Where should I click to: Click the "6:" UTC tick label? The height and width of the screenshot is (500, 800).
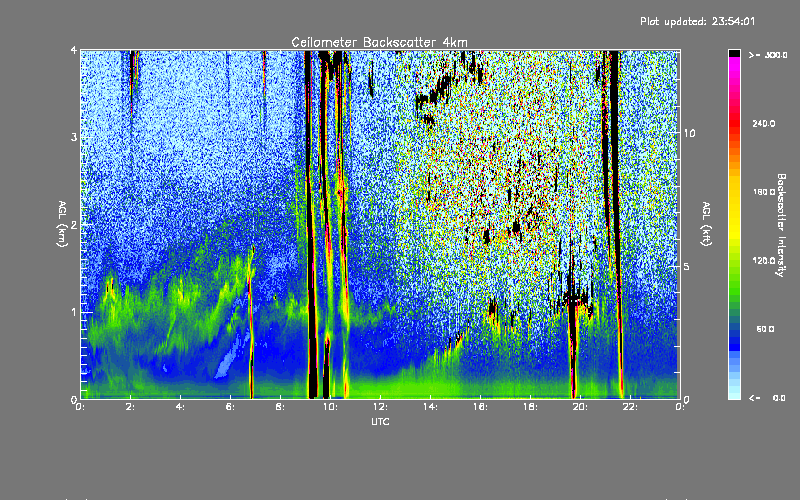click(230, 407)
